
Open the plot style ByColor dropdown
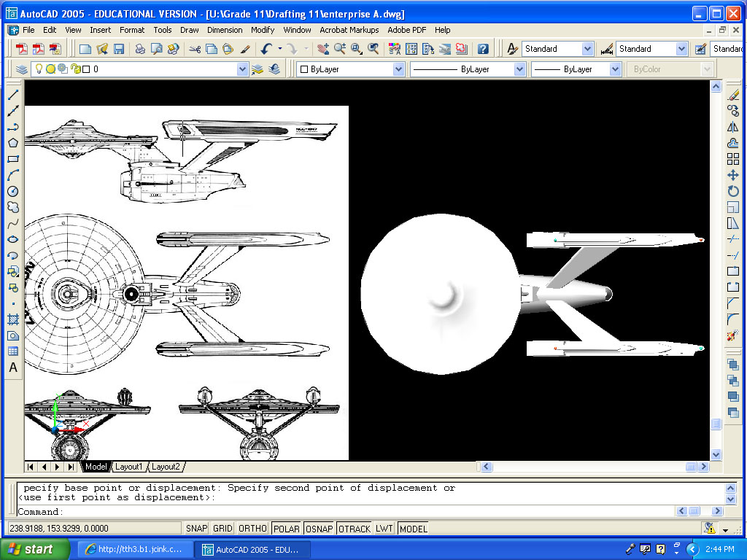[x=707, y=69]
